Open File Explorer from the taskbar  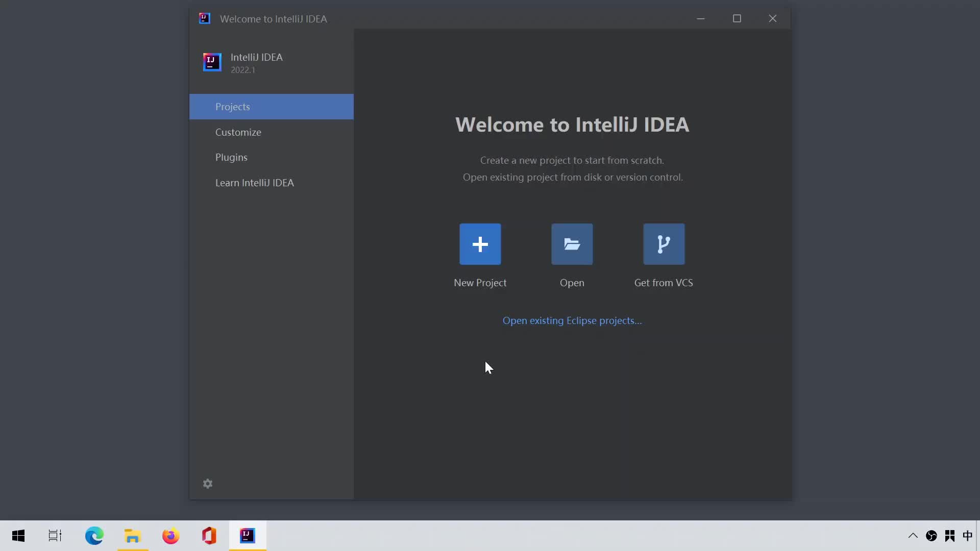(x=133, y=536)
